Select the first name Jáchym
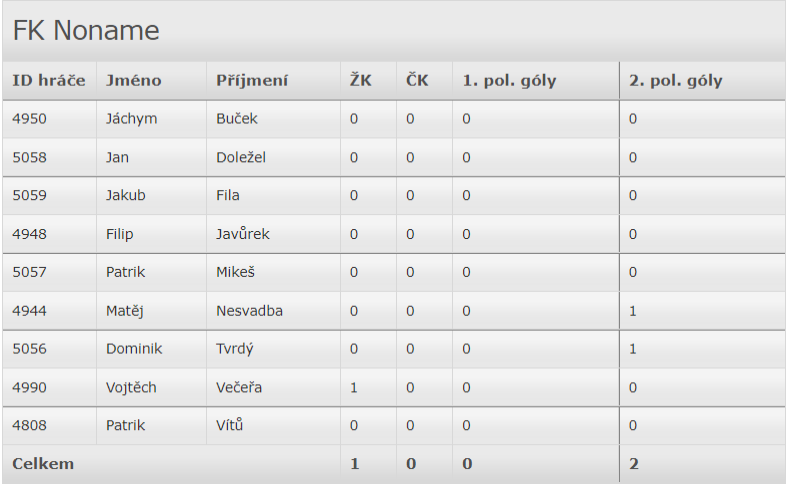 pos(131,119)
